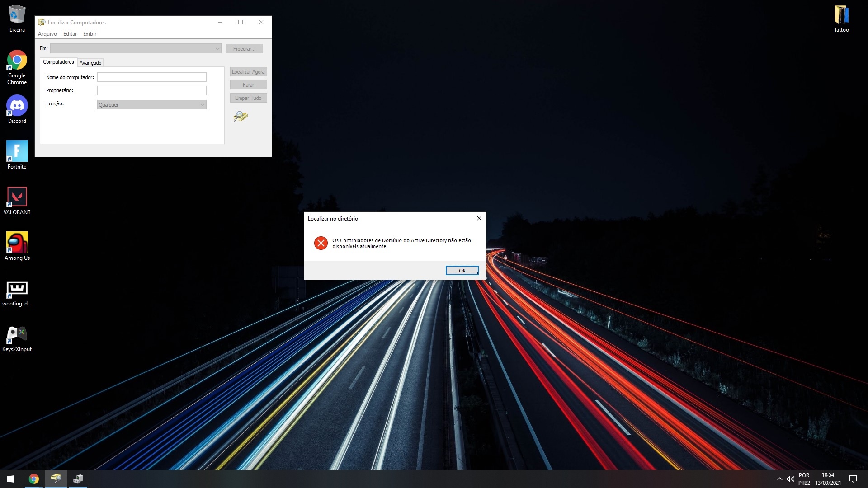Image resolution: width=868 pixels, height=488 pixels.
Task: Open the Arquivo menu
Action: 47,34
